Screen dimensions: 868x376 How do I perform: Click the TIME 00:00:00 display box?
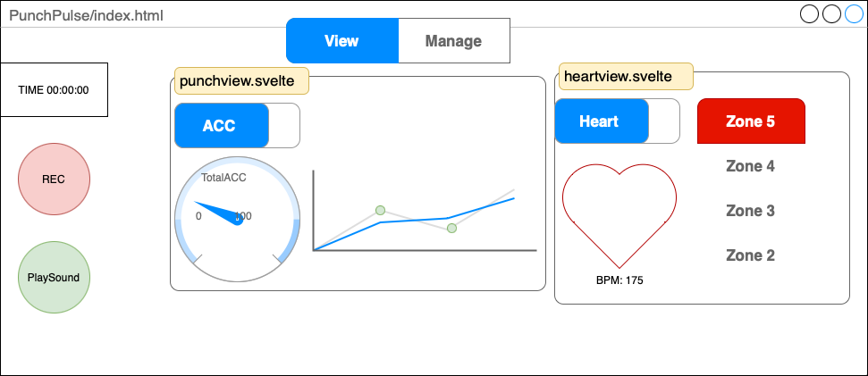point(54,89)
